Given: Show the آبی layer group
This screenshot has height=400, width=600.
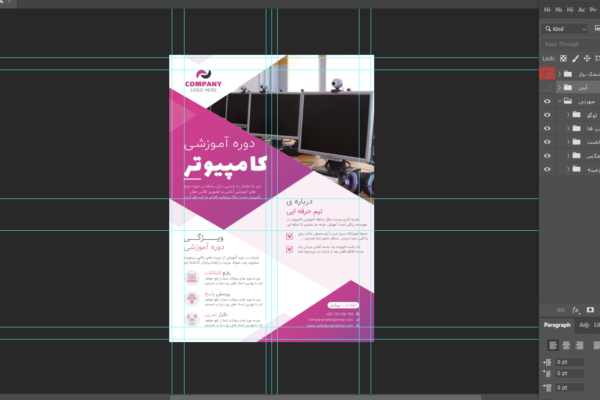Looking at the screenshot, I should click(547, 88).
